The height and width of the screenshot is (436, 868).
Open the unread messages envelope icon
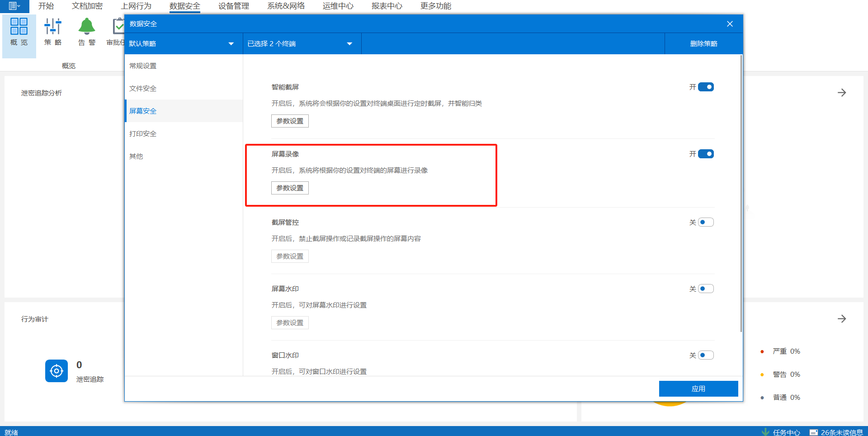(813, 432)
